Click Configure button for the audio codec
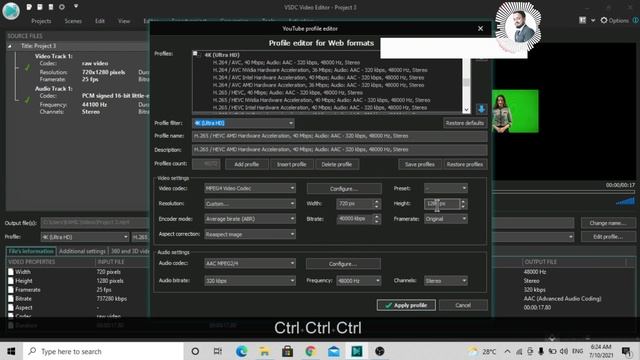The height and width of the screenshot is (360, 640). pyautogui.click(x=343, y=264)
